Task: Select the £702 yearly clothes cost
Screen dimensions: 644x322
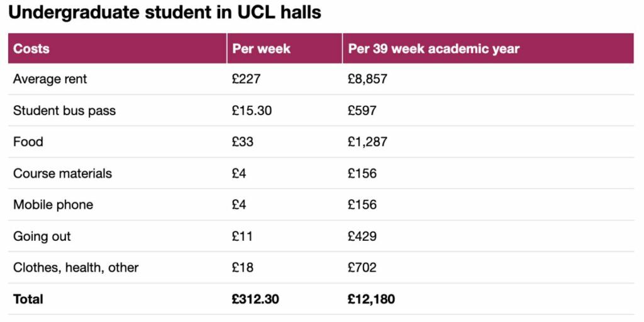Action: tap(362, 267)
